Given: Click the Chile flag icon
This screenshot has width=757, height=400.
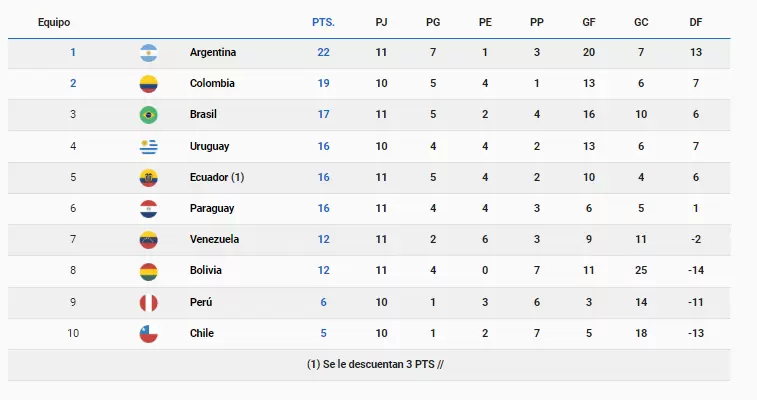Looking at the screenshot, I should [149, 334].
